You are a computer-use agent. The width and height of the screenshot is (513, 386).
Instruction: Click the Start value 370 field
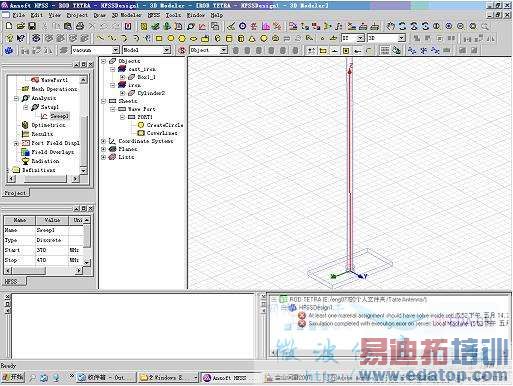(x=52, y=250)
